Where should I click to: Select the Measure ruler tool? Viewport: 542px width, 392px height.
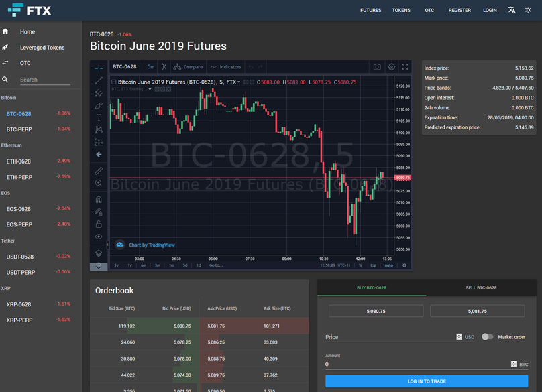click(x=99, y=171)
